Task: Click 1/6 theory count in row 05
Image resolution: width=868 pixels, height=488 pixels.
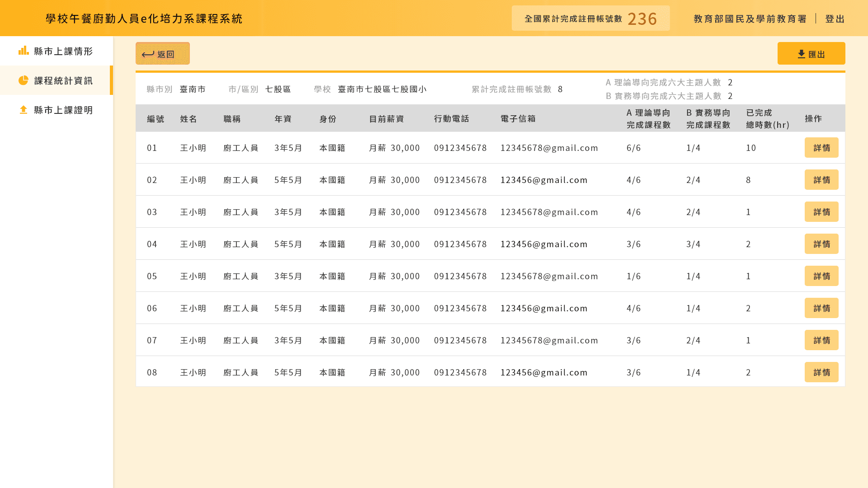Action: [633, 276]
